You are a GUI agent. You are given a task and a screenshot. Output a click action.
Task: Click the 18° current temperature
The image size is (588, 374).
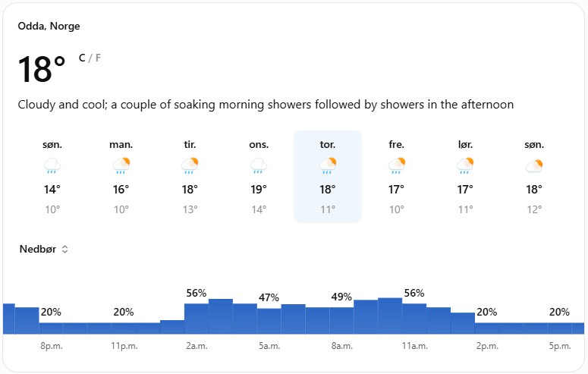(42, 69)
